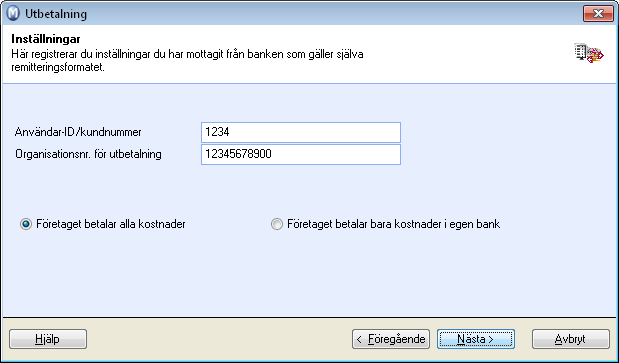Click the remittance file transfer icon in header
The image size is (619, 363).
pyautogui.click(x=589, y=53)
